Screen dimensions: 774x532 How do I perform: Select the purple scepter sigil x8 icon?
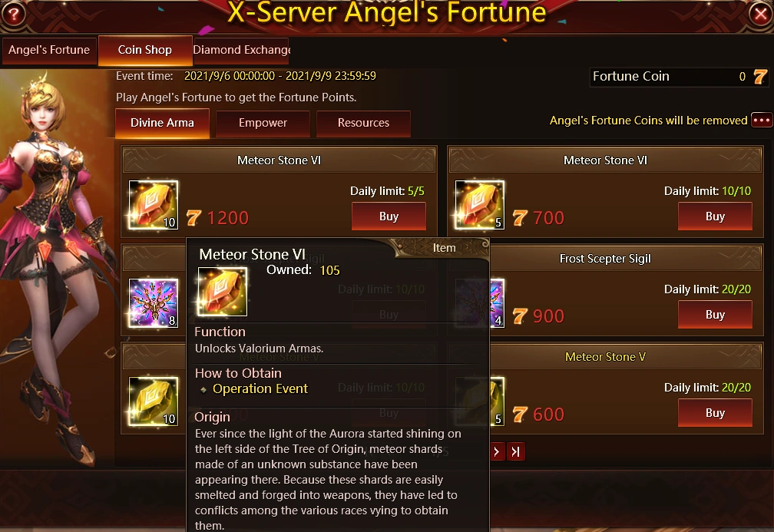point(153,303)
